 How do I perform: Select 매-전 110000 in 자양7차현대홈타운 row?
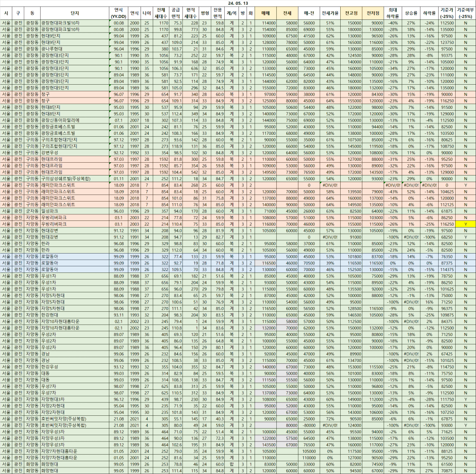point(309,457)
